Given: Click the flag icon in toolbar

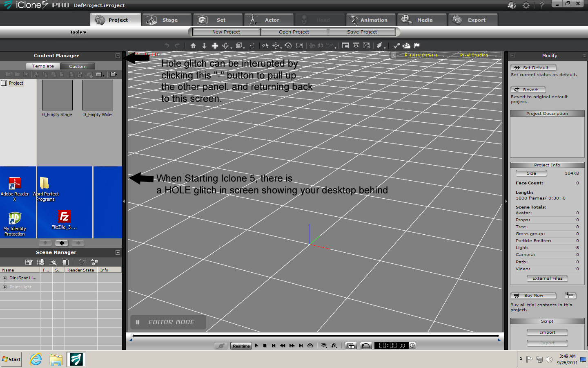Looking at the screenshot, I should click(417, 46).
